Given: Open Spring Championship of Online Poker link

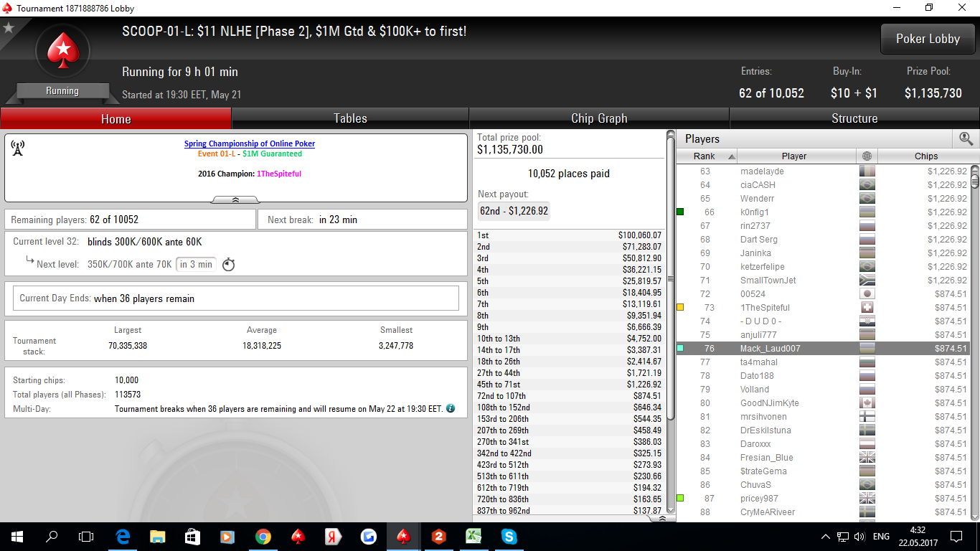Looking at the screenshot, I should point(250,143).
